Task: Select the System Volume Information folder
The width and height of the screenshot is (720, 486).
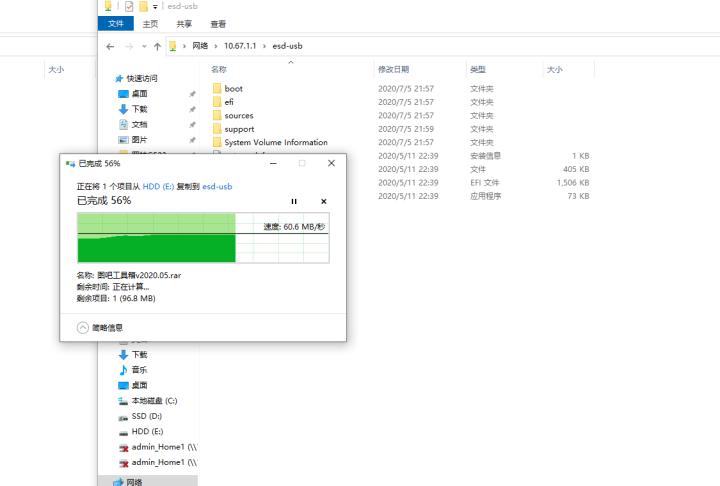Action: pyautogui.click(x=275, y=142)
